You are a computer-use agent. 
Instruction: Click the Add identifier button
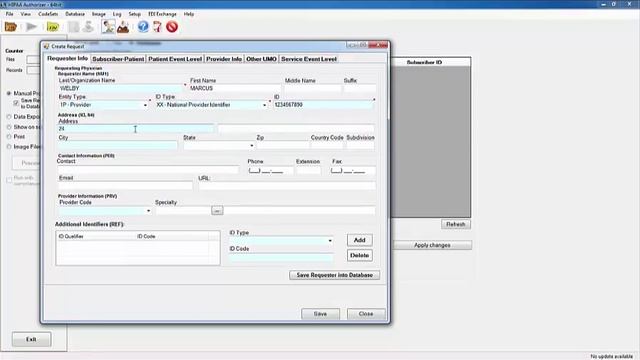pos(360,240)
